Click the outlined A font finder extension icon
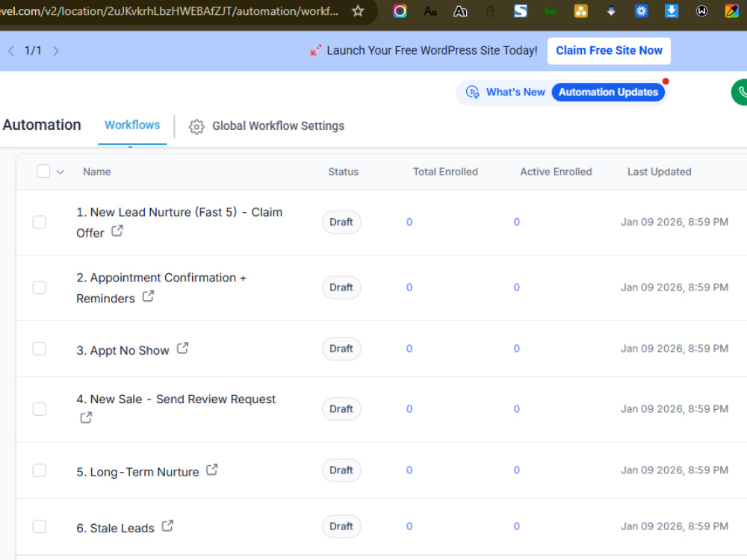 click(460, 11)
